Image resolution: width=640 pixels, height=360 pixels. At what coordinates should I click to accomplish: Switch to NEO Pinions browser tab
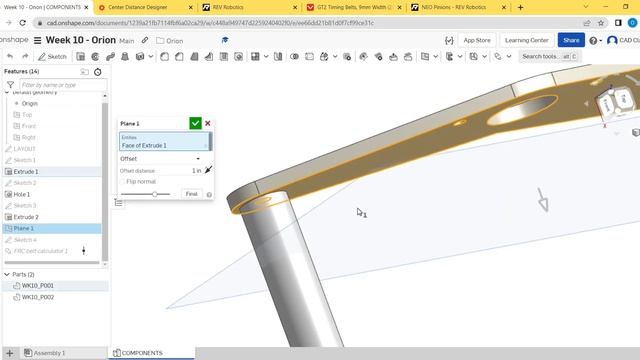pos(458,7)
